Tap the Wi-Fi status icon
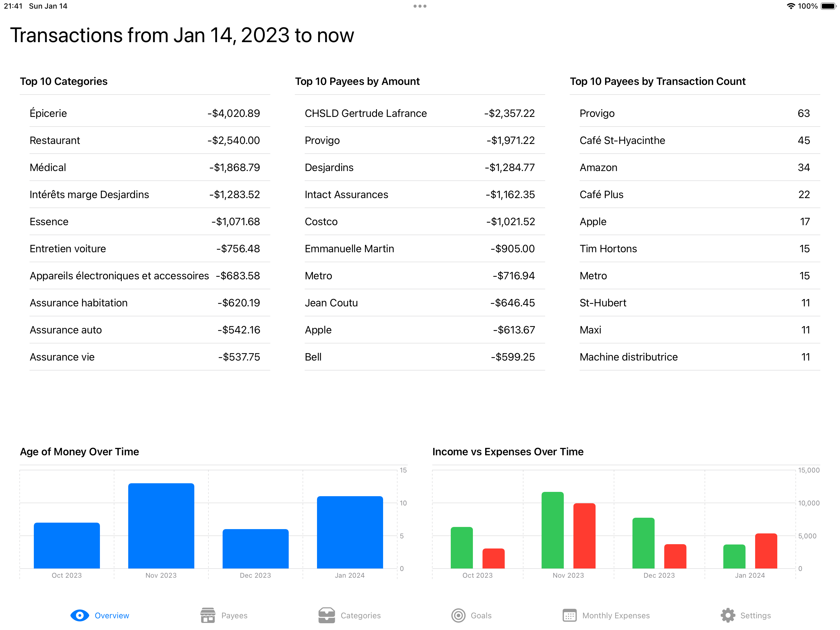Screen dimensions: 840x630 pos(790,6)
